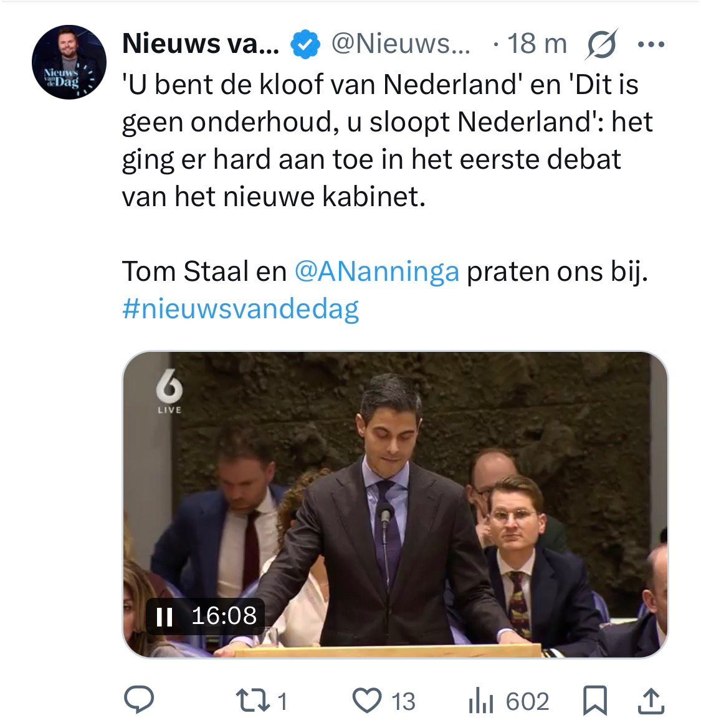Screen dimensions: 701x728
Task: Open the @ANanninga mention link
Action: click(x=376, y=272)
